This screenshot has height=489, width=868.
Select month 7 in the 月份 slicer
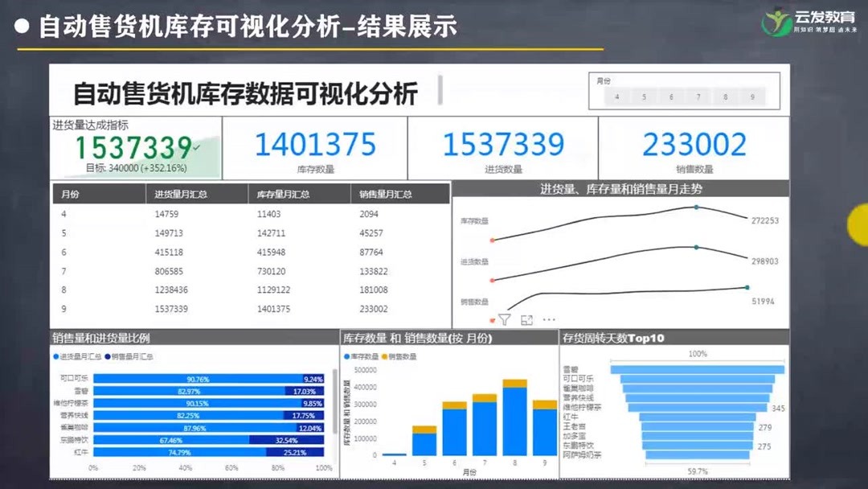[698, 97]
